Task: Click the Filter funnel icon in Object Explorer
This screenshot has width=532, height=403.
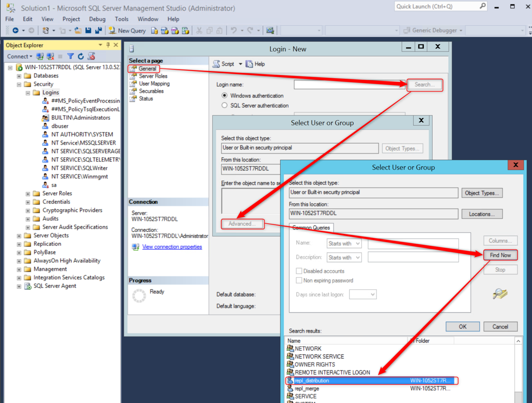Action: (x=70, y=56)
